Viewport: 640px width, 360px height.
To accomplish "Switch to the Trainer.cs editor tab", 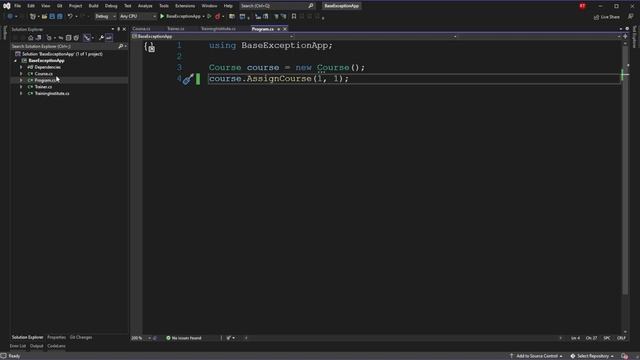I will tap(176, 29).
